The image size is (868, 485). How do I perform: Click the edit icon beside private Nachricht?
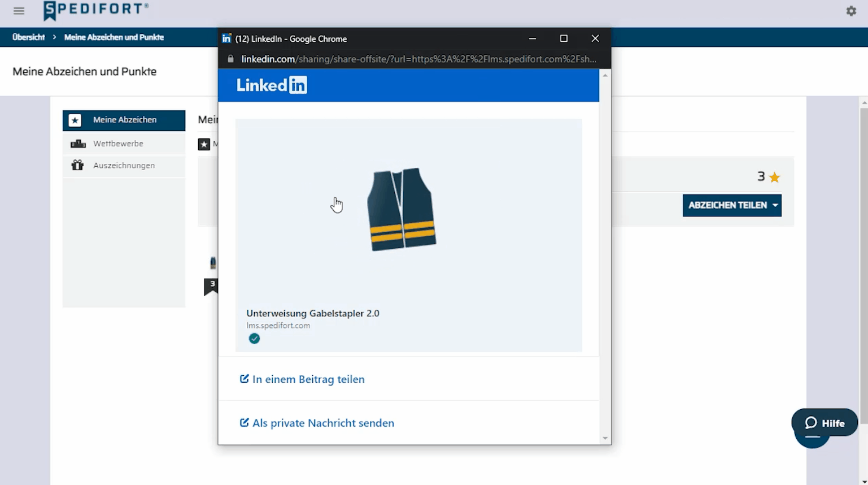(244, 422)
